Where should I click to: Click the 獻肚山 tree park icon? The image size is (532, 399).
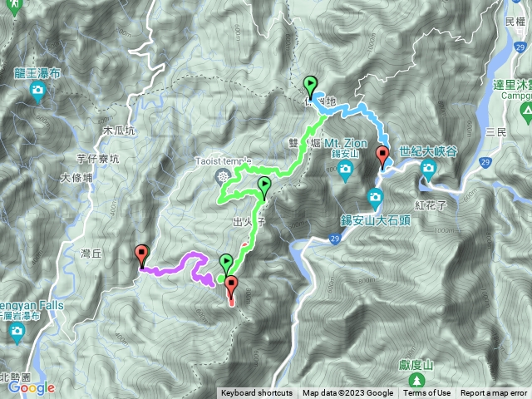pyautogui.click(x=416, y=381)
